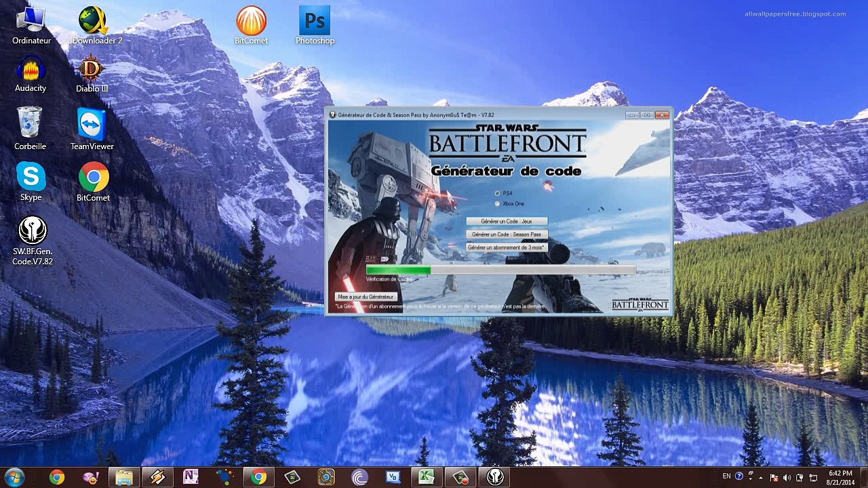Minimize the Générateur de Code window

pos(632,115)
